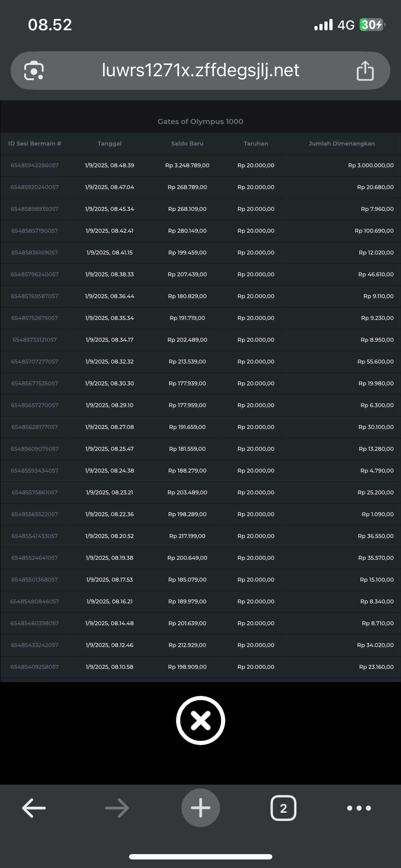Open session ID 65485857190057

pyautogui.click(x=35, y=231)
